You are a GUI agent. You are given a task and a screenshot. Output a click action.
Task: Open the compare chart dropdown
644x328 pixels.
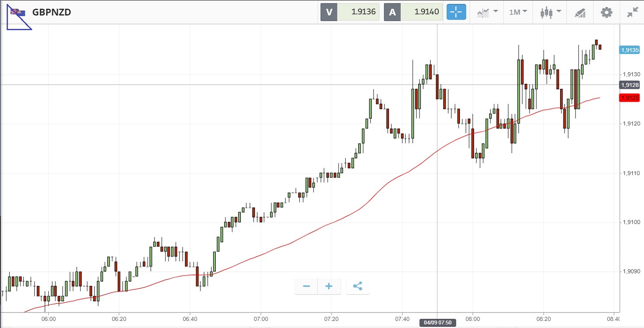(487, 12)
